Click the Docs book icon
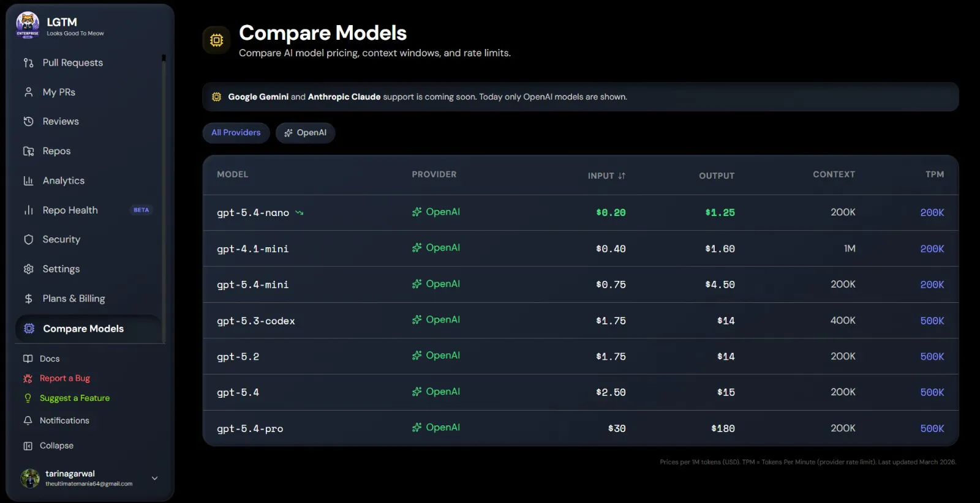The height and width of the screenshot is (503, 980). click(28, 359)
